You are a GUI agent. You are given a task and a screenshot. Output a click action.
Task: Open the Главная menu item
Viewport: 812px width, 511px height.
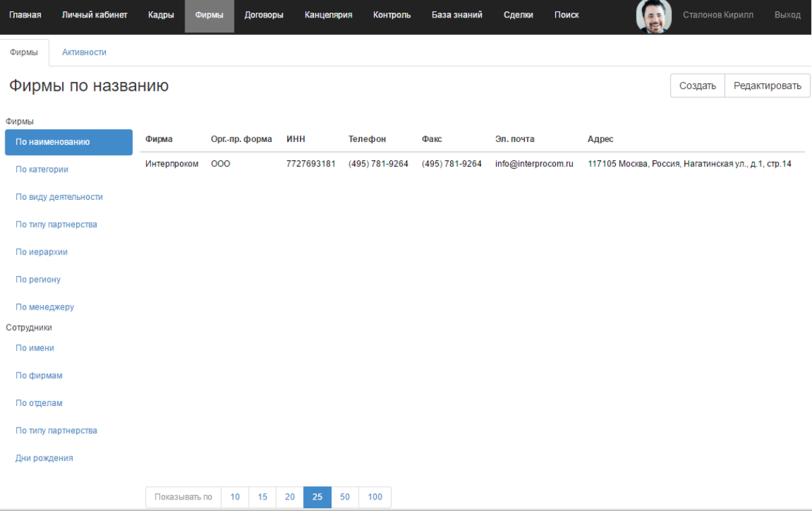[x=25, y=15]
